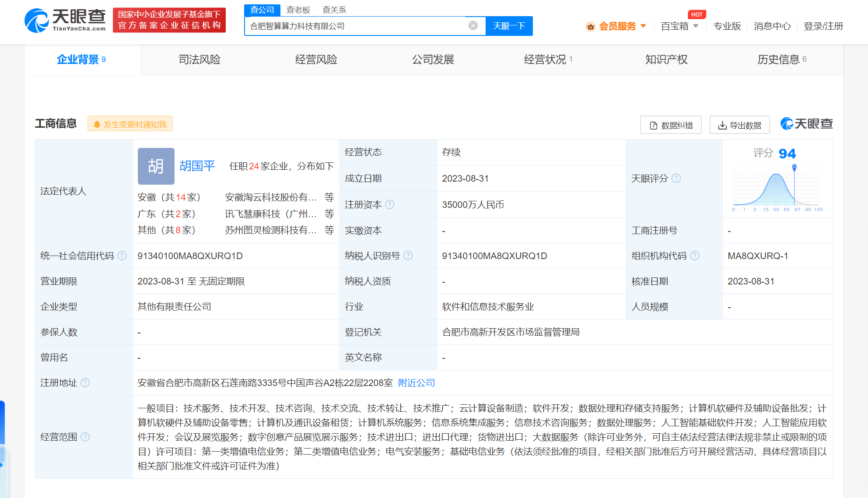Open the 知识产权 tab
868x498 pixels.
tap(665, 60)
